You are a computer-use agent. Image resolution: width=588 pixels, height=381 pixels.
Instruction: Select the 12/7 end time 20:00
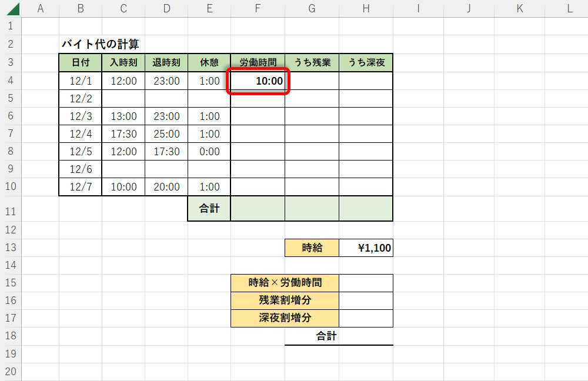click(x=166, y=187)
